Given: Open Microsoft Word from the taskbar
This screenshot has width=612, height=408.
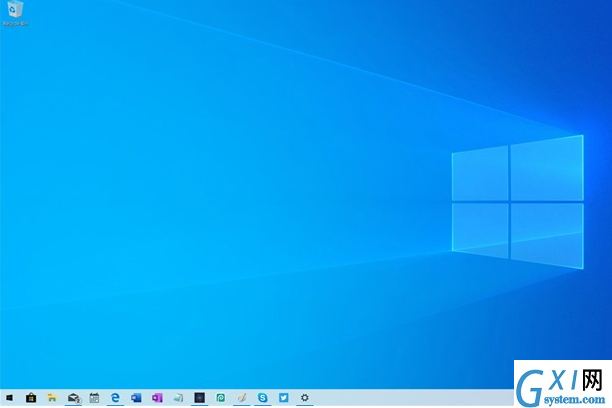Looking at the screenshot, I should tap(136, 398).
